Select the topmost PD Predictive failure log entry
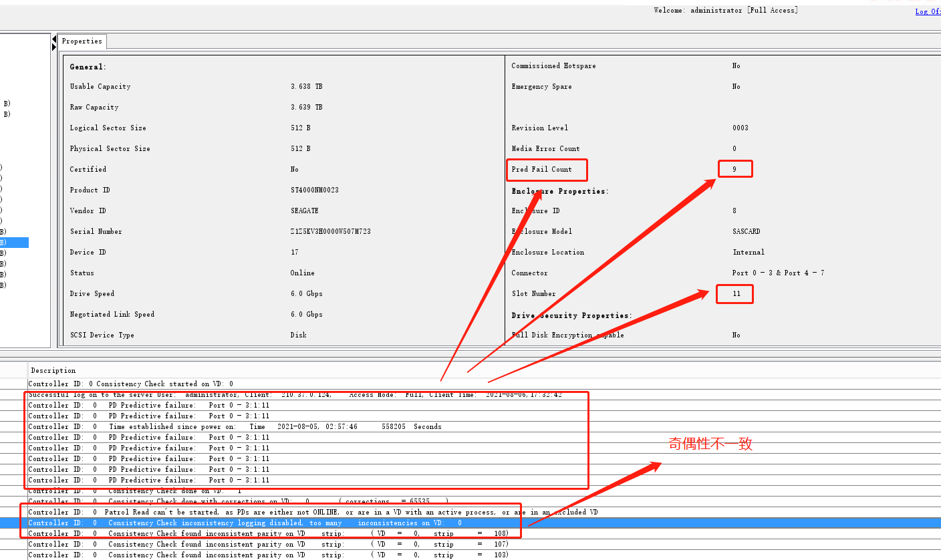The image size is (941, 560). click(149, 406)
